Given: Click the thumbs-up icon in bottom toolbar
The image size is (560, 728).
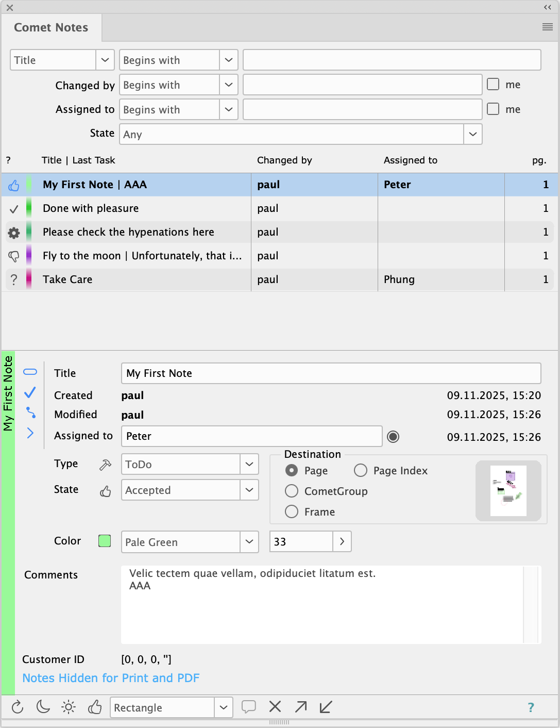Looking at the screenshot, I should point(95,707).
